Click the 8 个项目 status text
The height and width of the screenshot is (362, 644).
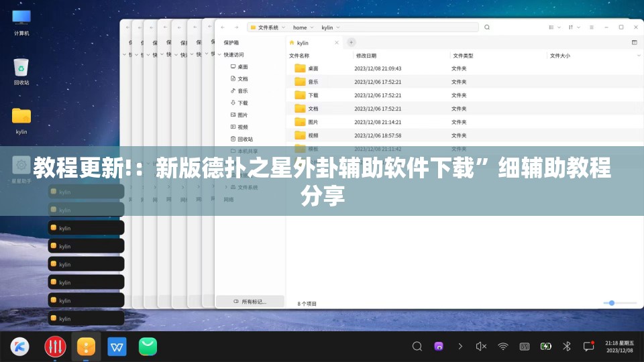pyautogui.click(x=307, y=304)
